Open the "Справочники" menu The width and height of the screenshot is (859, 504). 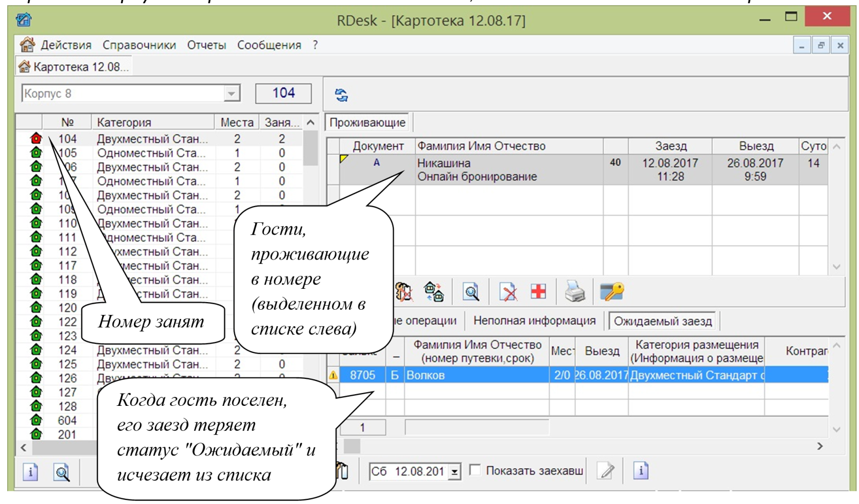139,45
